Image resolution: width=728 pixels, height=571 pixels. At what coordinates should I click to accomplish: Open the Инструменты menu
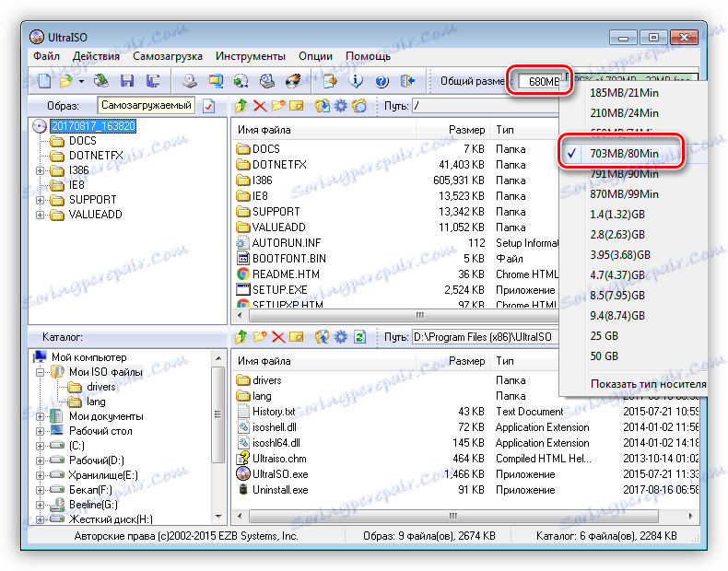click(251, 56)
